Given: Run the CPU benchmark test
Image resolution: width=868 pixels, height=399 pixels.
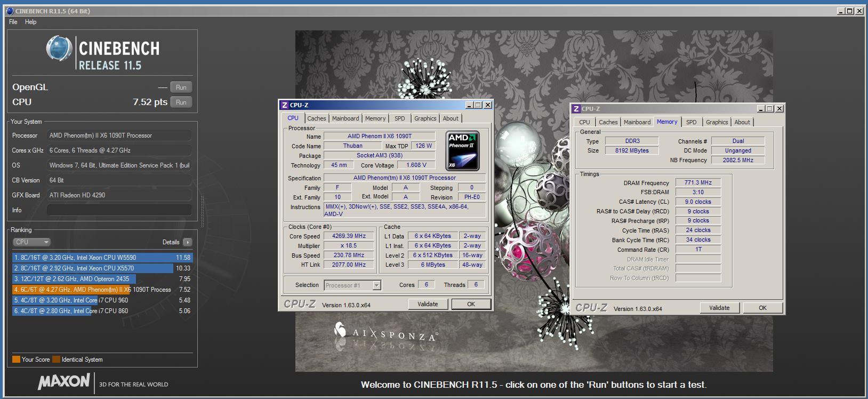Looking at the screenshot, I should pos(181,102).
